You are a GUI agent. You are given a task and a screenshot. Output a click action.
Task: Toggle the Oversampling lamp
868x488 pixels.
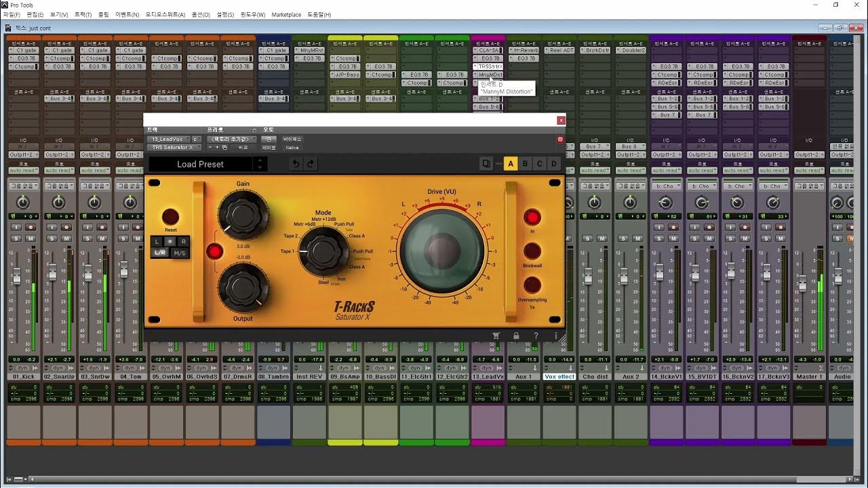click(532, 285)
